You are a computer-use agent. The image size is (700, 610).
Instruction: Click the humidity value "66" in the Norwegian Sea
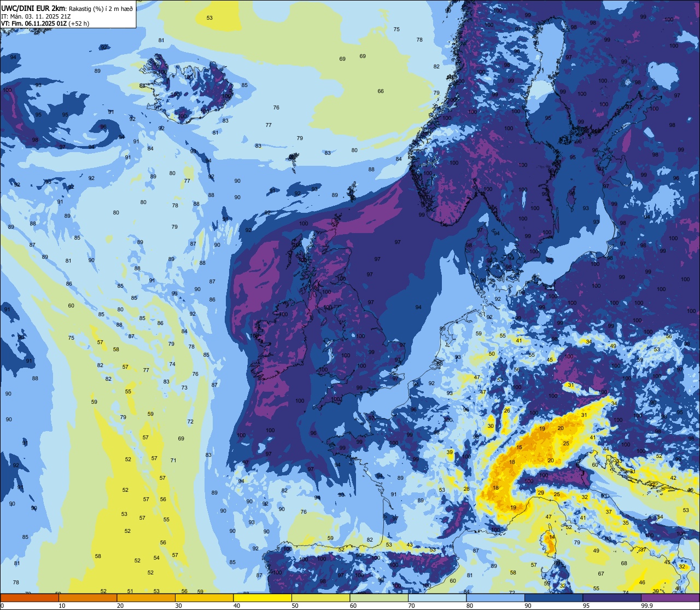point(381,91)
